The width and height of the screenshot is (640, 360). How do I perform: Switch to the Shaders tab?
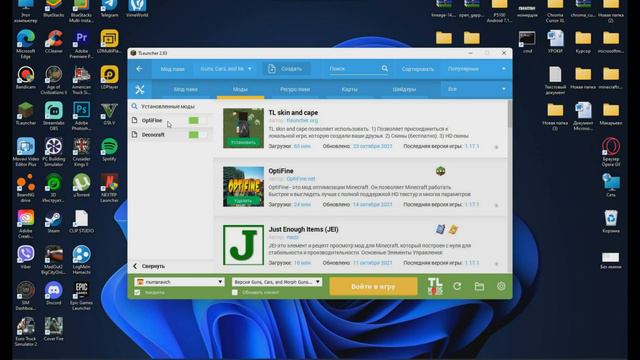pyautogui.click(x=404, y=89)
